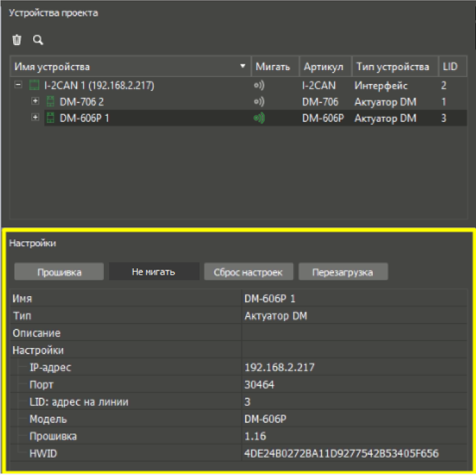Screen dimensions: 476x475
Task: Click the trash delete icon
Action: tap(17, 40)
